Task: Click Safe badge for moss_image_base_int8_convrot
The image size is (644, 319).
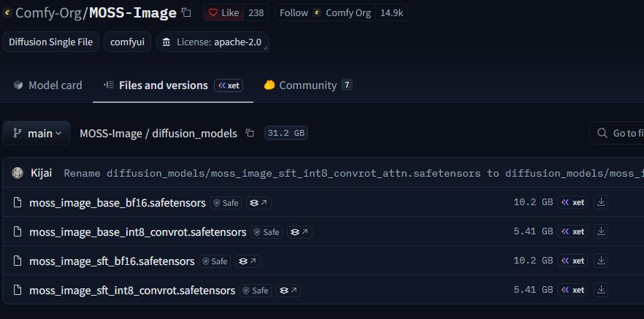Action: (x=267, y=232)
